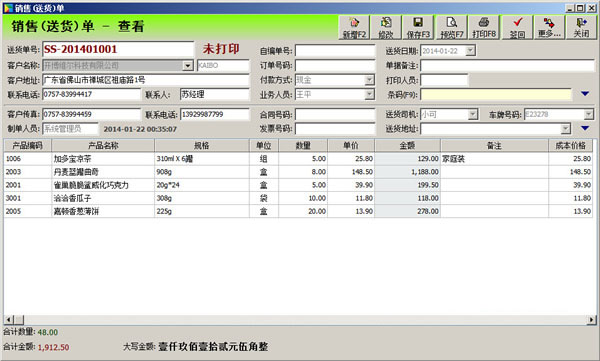The width and height of the screenshot is (600, 361).
Task: Select the row 加多宝凉茶
Action: [x=298, y=158]
